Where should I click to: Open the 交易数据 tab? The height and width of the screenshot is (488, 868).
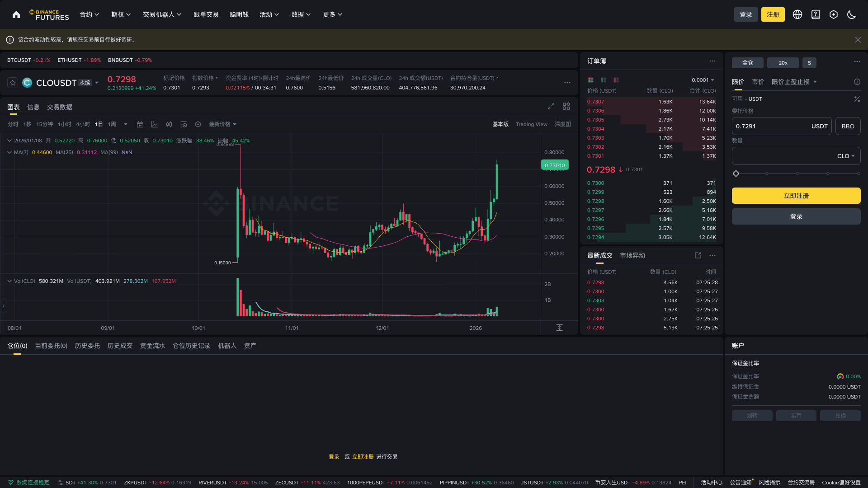pos(60,107)
